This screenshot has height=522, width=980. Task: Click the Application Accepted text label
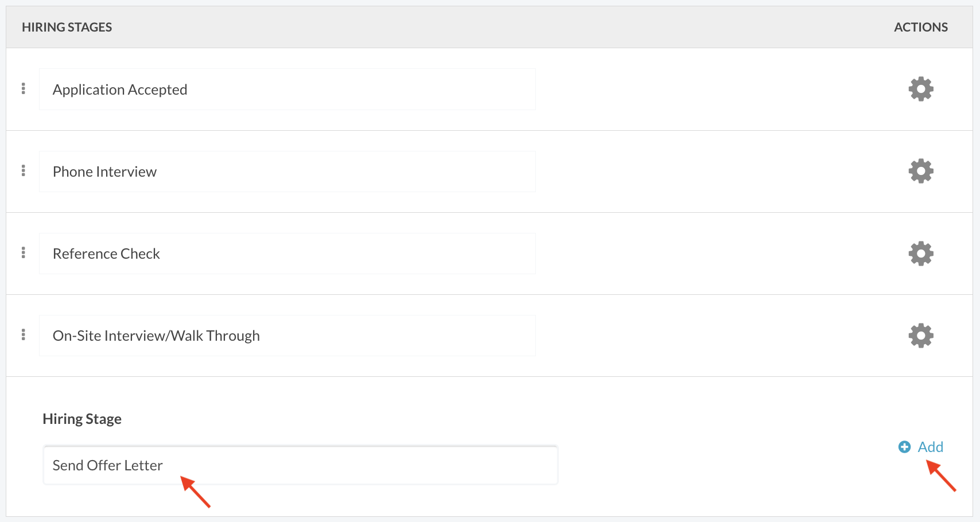coord(120,90)
